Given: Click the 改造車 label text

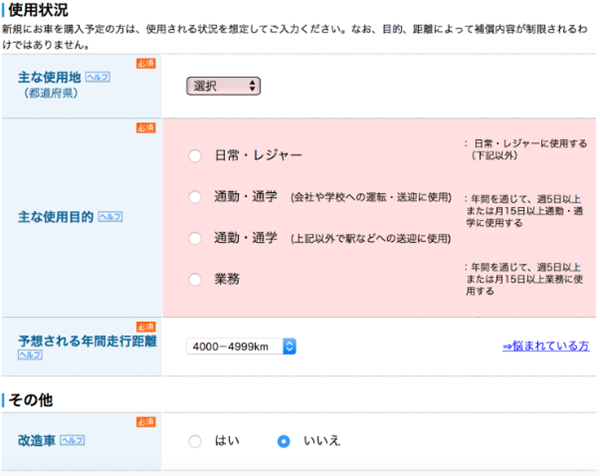Looking at the screenshot, I should [37, 440].
